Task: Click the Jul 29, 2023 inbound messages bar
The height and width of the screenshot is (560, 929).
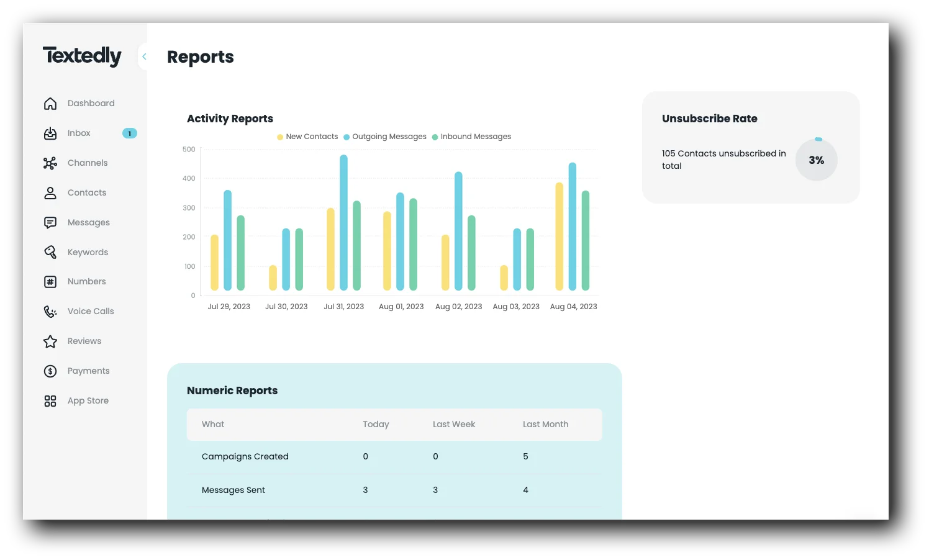Action: click(241, 253)
